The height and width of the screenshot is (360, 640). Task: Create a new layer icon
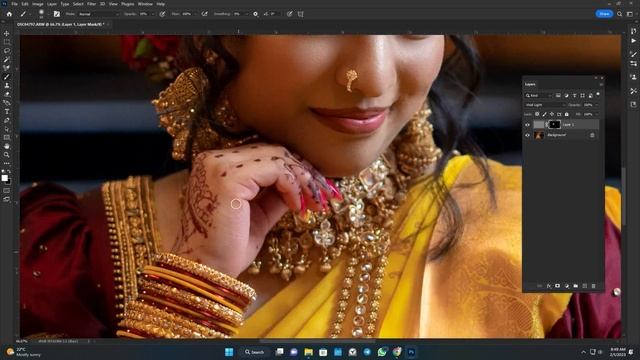[x=584, y=286]
